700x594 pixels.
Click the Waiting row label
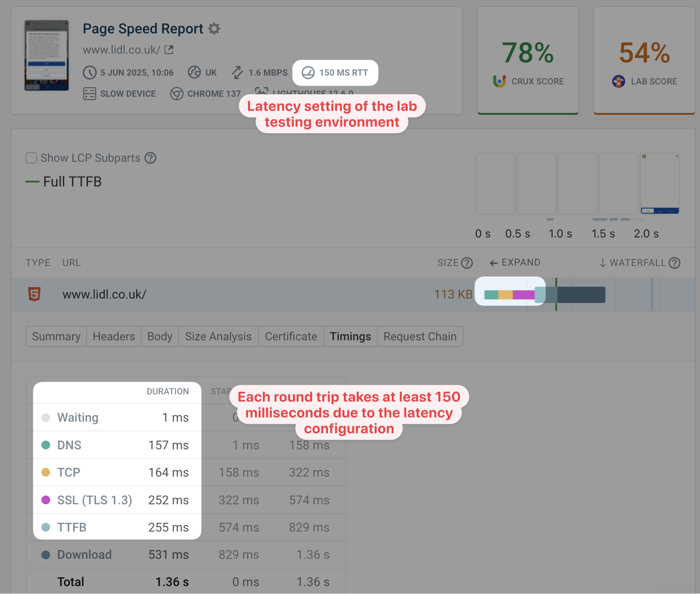point(78,417)
